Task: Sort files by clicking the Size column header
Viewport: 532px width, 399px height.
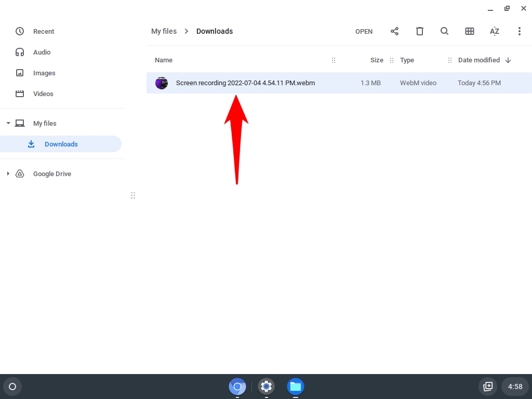Action: [377, 60]
